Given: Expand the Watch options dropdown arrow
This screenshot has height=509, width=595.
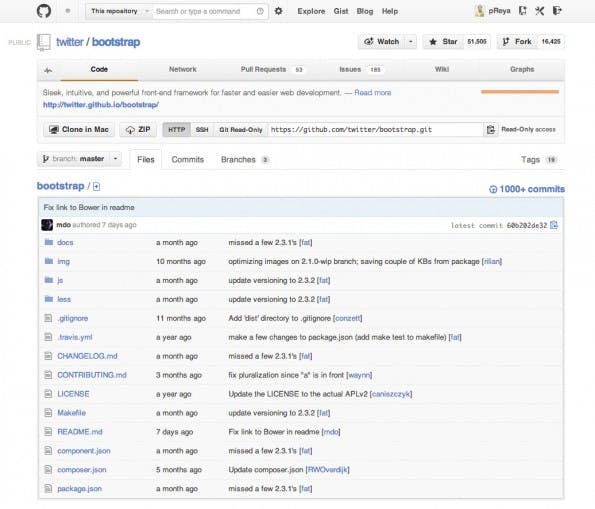Looking at the screenshot, I should point(411,42).
